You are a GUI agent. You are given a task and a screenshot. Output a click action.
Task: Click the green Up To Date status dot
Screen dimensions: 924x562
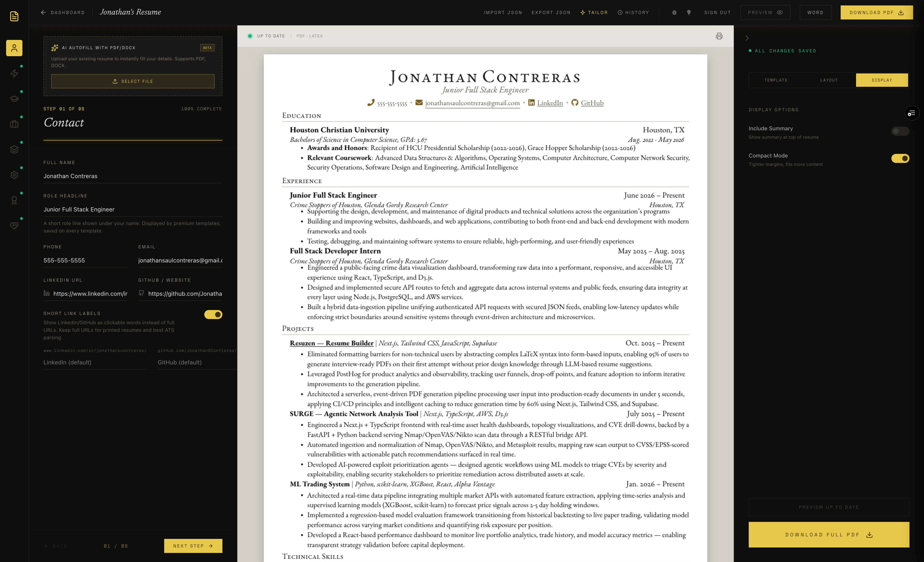250,36
